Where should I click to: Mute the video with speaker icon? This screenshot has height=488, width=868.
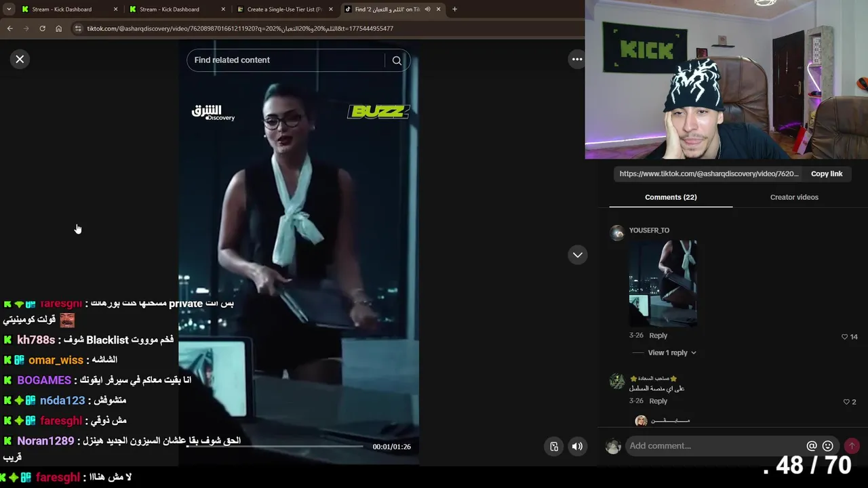[x=577, y=447]
